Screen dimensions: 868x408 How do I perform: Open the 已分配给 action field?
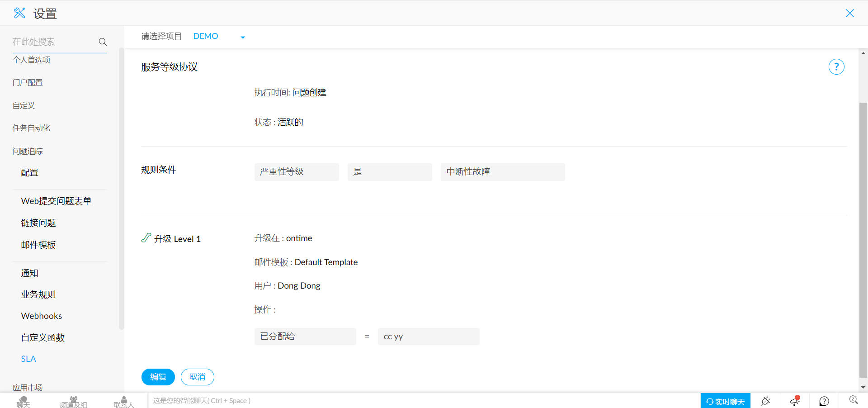pos(305,337)
